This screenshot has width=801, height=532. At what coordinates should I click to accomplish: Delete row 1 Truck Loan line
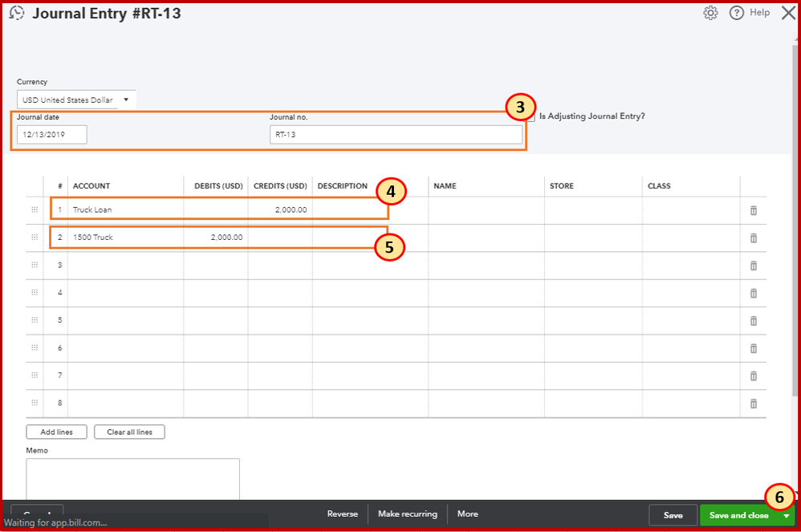tap(753, 210)
